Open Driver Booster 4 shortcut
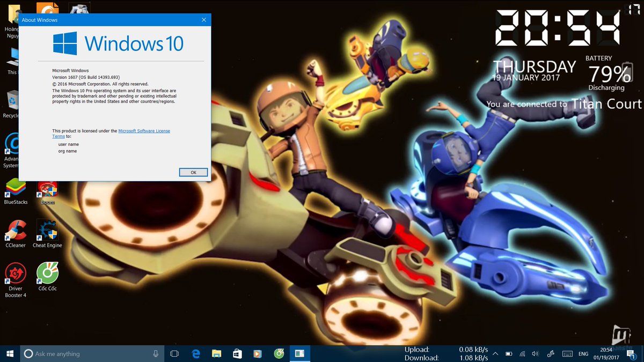644x362 pixels. tap(16, 279)
